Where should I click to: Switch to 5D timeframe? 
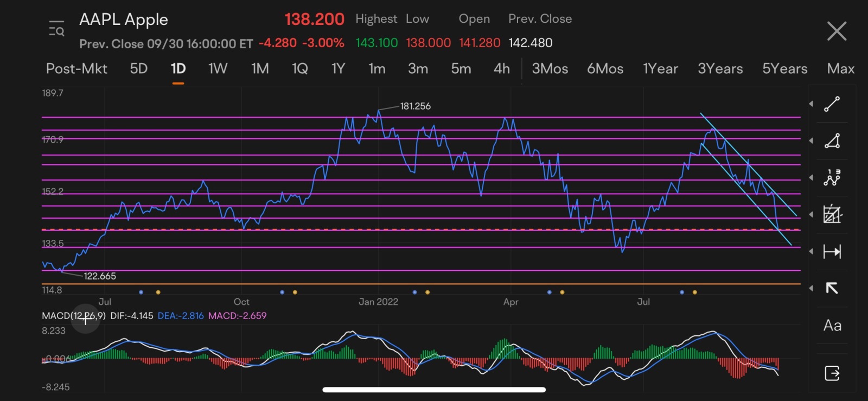[139, 69]
